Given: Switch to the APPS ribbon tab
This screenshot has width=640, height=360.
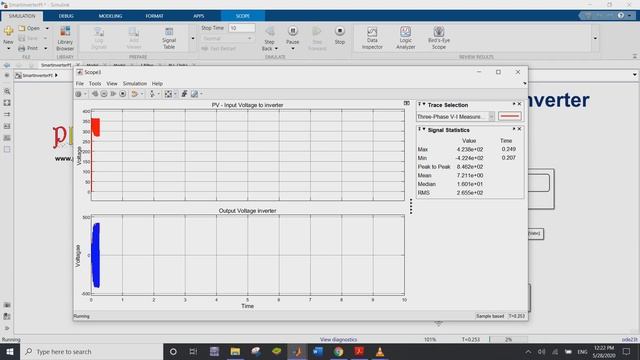Looking at the screenshot, I should click(x=198, y=16).
